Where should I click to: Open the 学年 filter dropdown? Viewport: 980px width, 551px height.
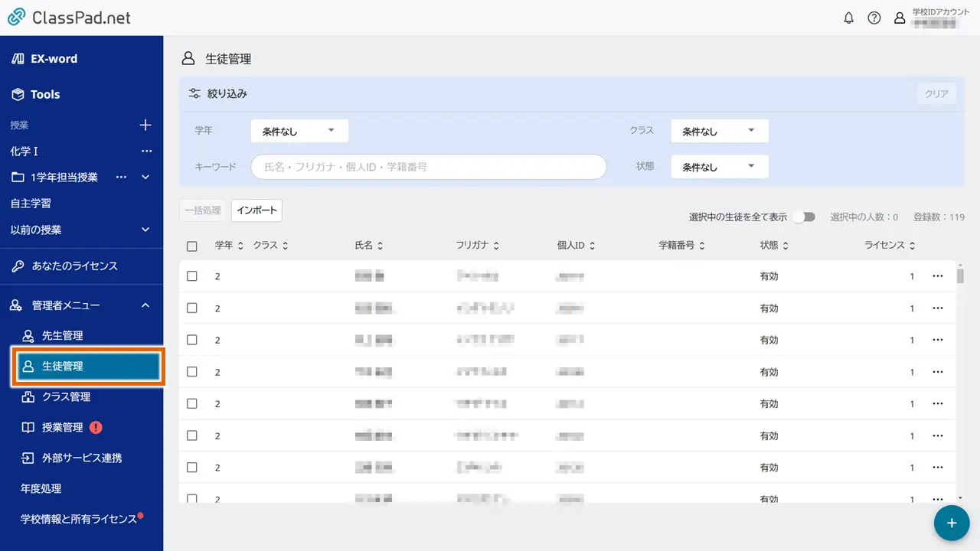[299, 130]
